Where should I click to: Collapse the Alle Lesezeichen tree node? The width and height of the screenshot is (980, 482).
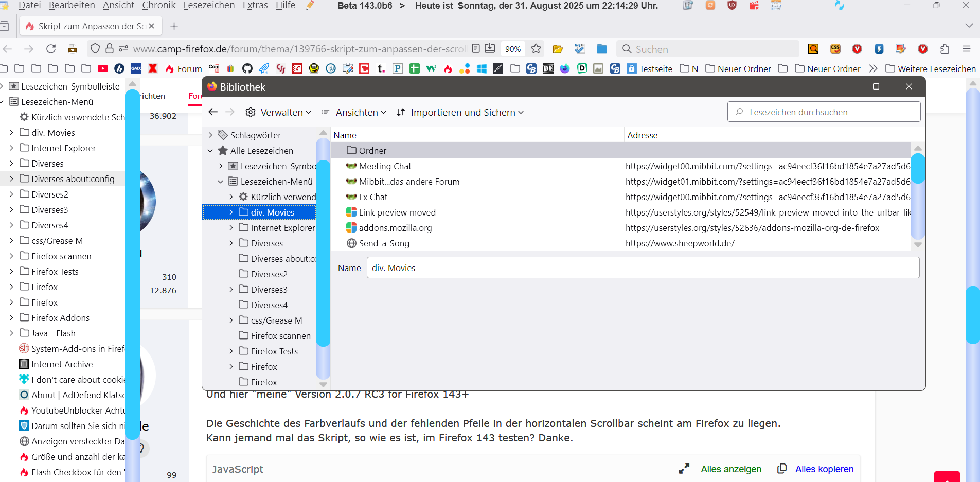click(210, 151)
